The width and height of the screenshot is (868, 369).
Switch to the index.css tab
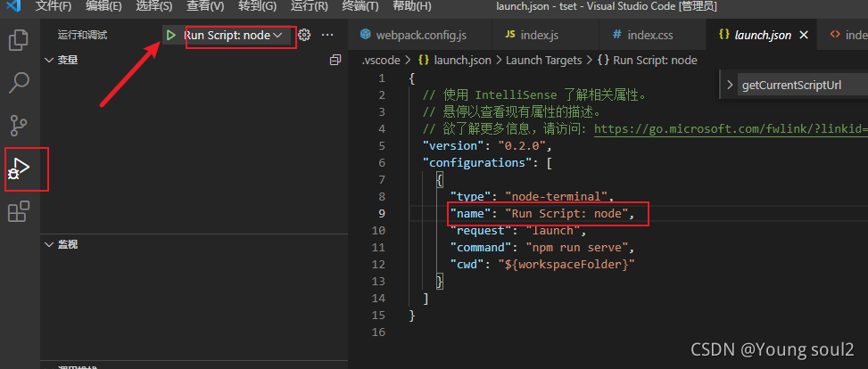[x=653, y=35]
